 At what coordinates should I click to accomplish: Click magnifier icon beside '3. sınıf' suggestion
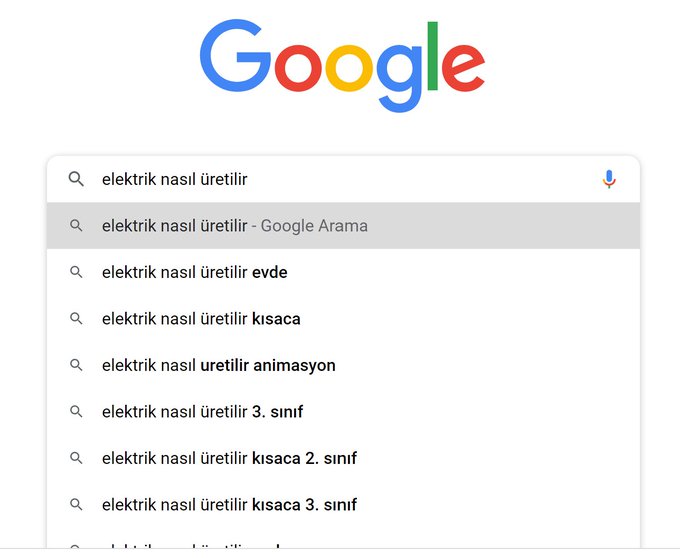click(76, 411)
